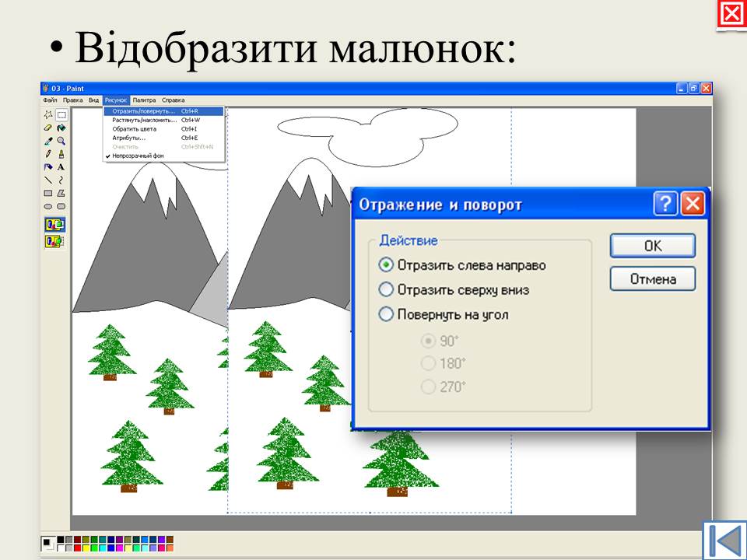Pick the bright red color swatch
The height and width of the screenshot is (560, 747).
pyautogui.click(x=78, y=548)
